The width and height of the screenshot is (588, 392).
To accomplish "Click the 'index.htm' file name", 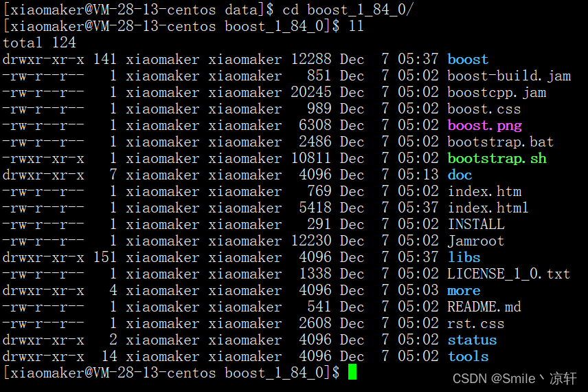I will click(x=484, y=191).
